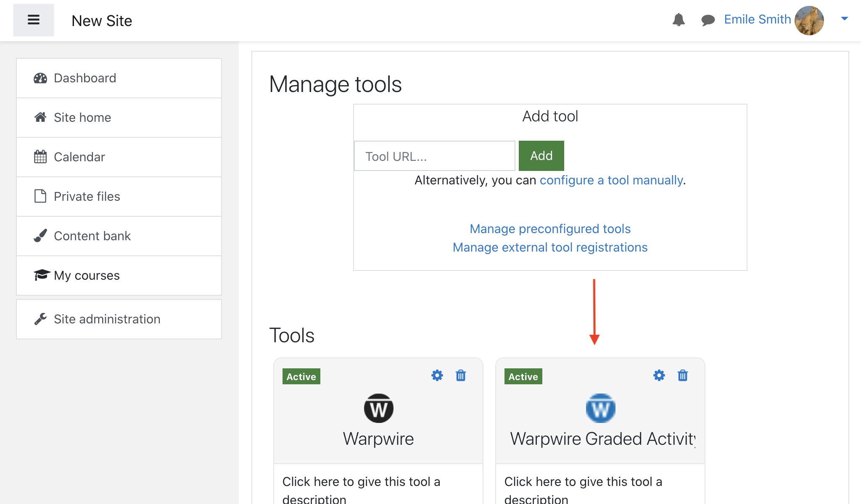Screen dimensions: 861x504
Task: Click the Active badge toggle on Warpwire
Action: click(x=301, y=376)
